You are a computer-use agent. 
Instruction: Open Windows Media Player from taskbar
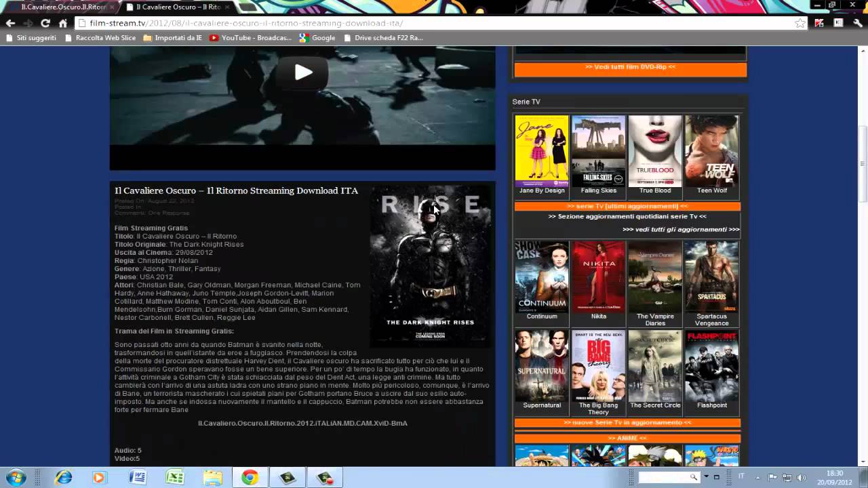tap(99, 478)
